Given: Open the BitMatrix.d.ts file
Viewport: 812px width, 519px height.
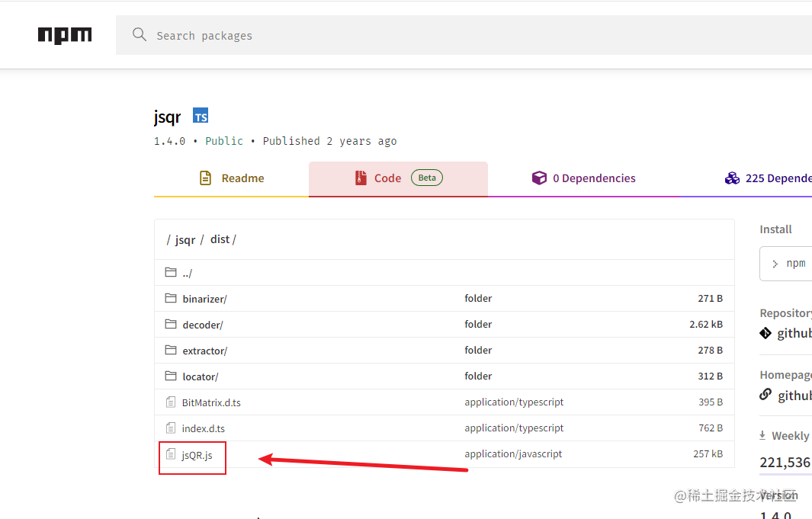Looking at the screenshot, I should click(211, 402).
